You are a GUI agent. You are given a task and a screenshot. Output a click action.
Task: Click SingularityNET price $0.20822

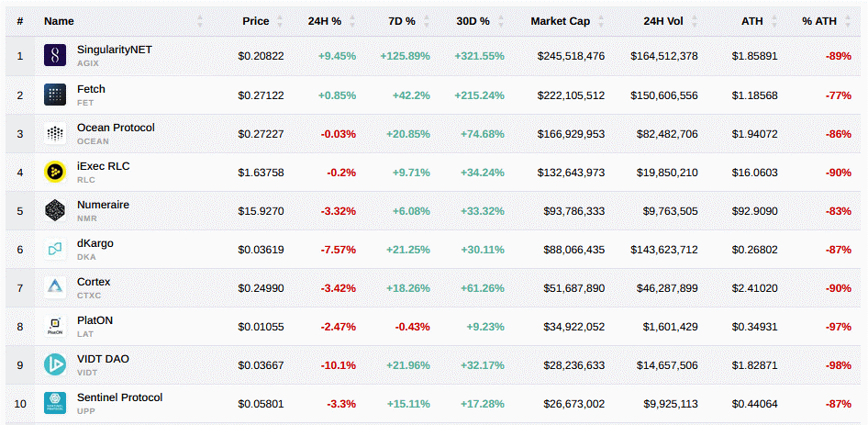pyautogui.click(x=261, y=56)
